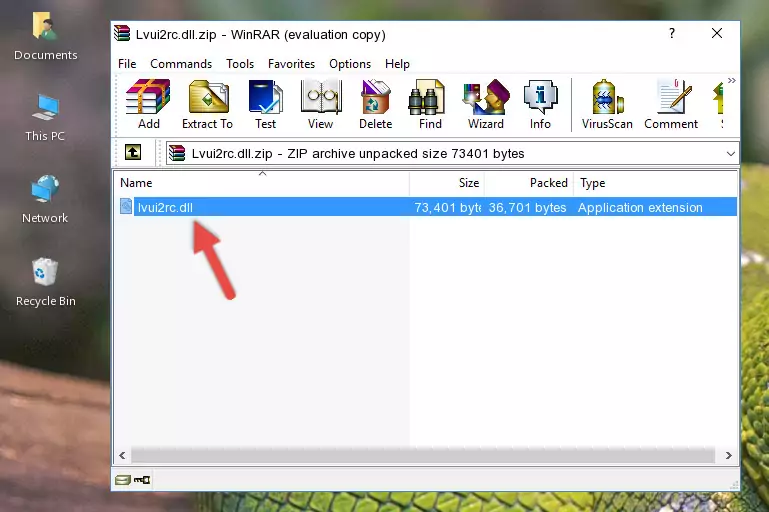Screen dimensions: 769x512
Task: Click the 73,401 bytes size cell
Action: [x=447, y=207]
